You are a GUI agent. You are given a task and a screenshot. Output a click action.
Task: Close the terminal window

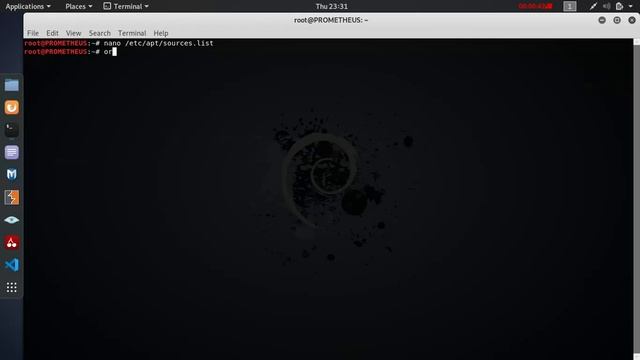click(632, 20)
